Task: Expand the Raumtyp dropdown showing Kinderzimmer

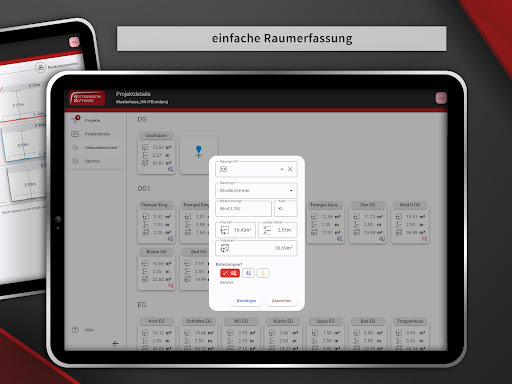Action: coord(256,191)
